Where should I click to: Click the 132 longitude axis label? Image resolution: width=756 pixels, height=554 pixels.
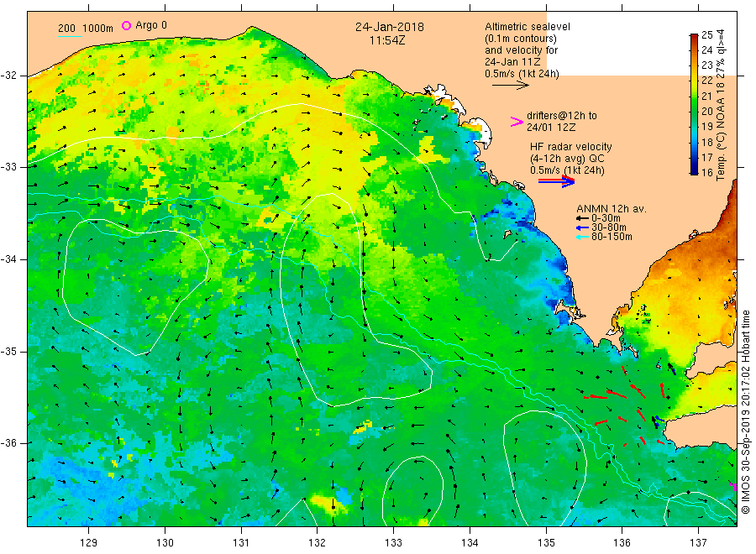[x=318, y=543]
